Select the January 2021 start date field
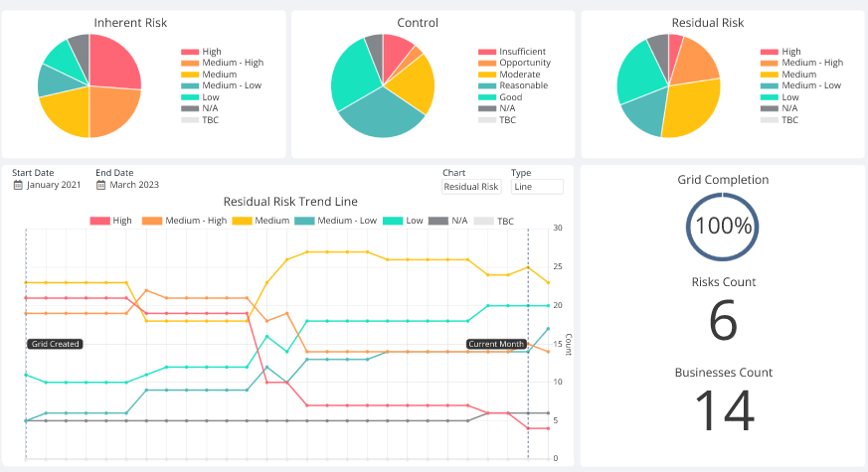The image size is (868, 472). [54, 185]
